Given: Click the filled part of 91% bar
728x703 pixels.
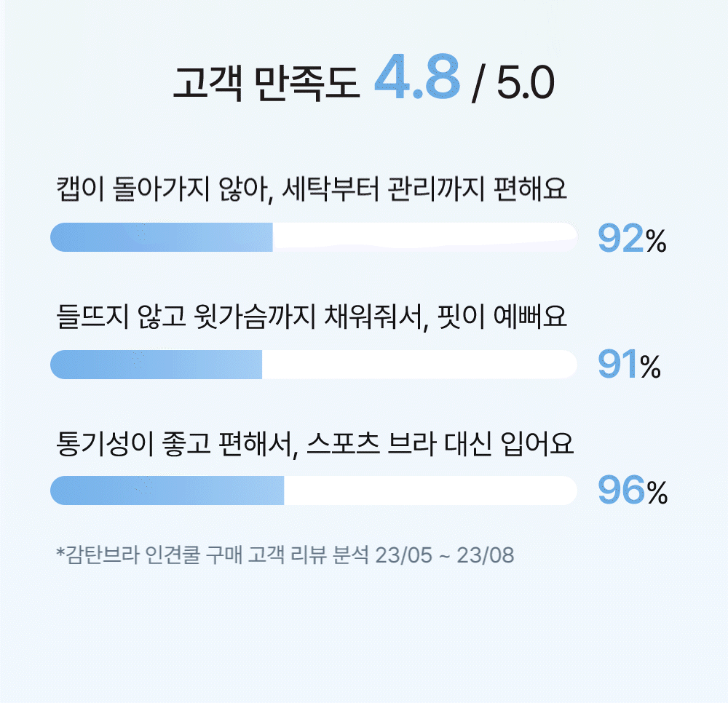Looking at the screenshot, I should 156,365.
